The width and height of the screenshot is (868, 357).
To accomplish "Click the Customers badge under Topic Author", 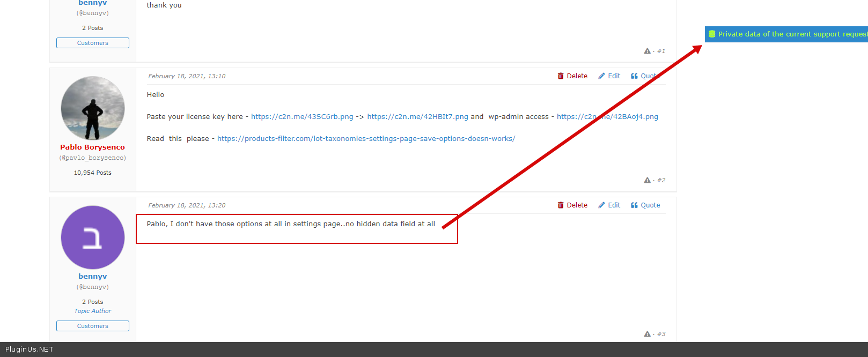I will [93, 326].
